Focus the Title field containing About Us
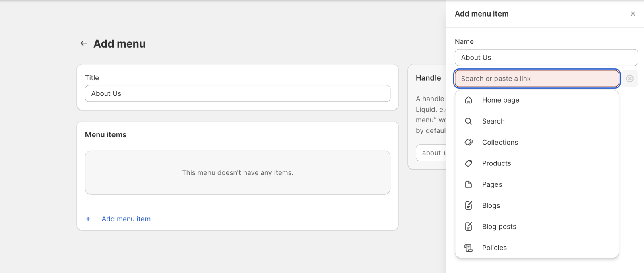 [x=237, y=93]
